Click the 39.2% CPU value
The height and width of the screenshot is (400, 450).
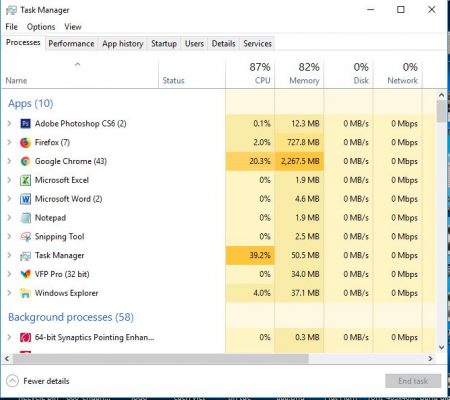[260, 256]
